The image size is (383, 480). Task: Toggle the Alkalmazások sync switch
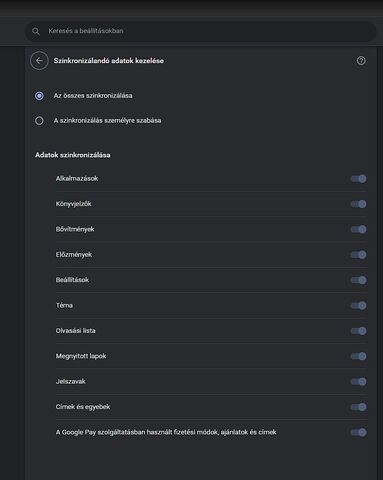[358, 179]
